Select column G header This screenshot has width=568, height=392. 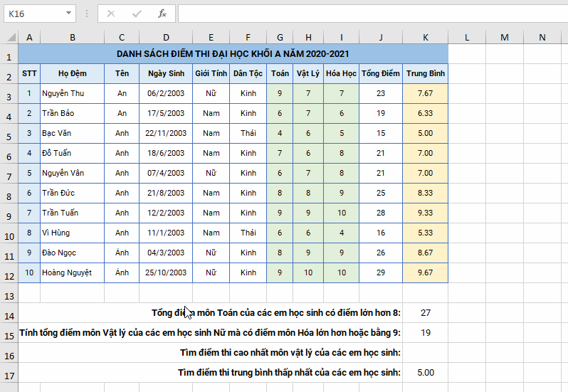(280, 37)
